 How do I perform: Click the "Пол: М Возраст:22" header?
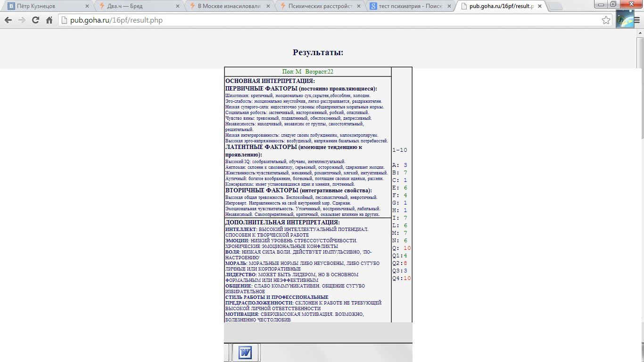308,72
